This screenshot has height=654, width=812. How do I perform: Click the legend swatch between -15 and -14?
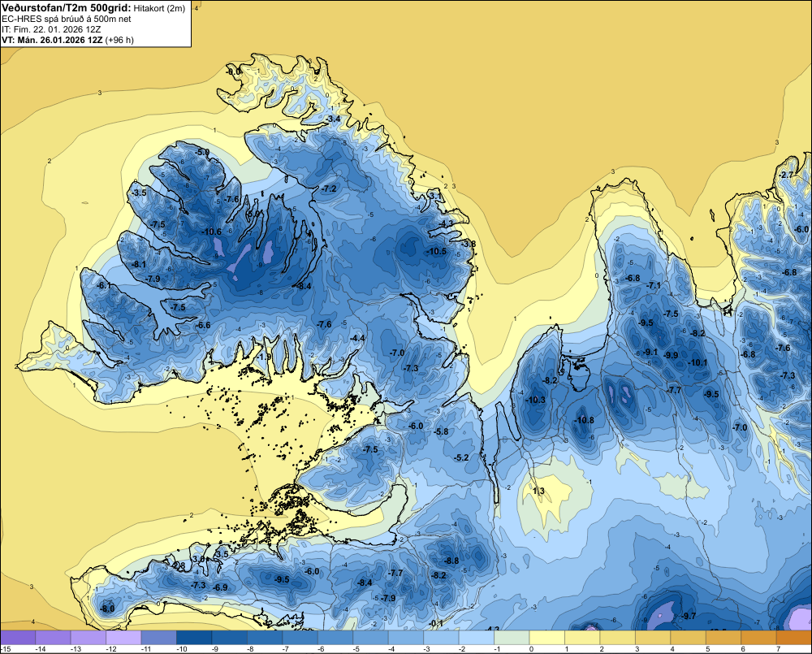(x=18, y=638)
